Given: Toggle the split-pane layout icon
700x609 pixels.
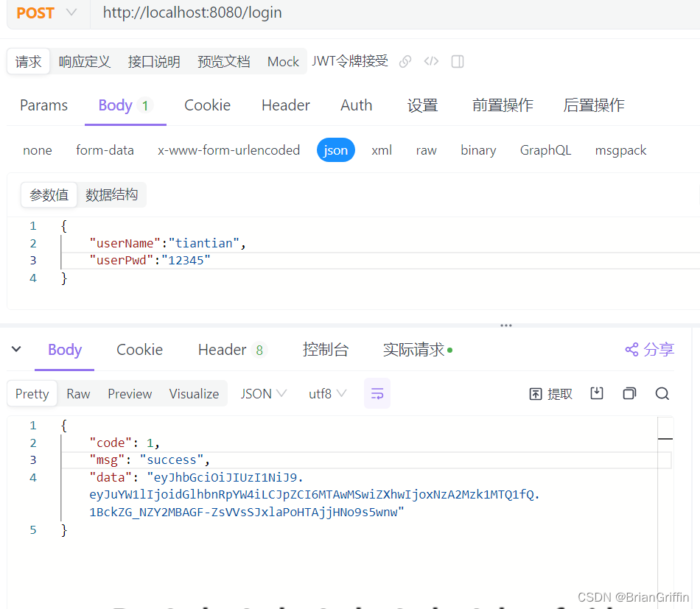Looking at the screenshot, I should [x=457, y=62].
